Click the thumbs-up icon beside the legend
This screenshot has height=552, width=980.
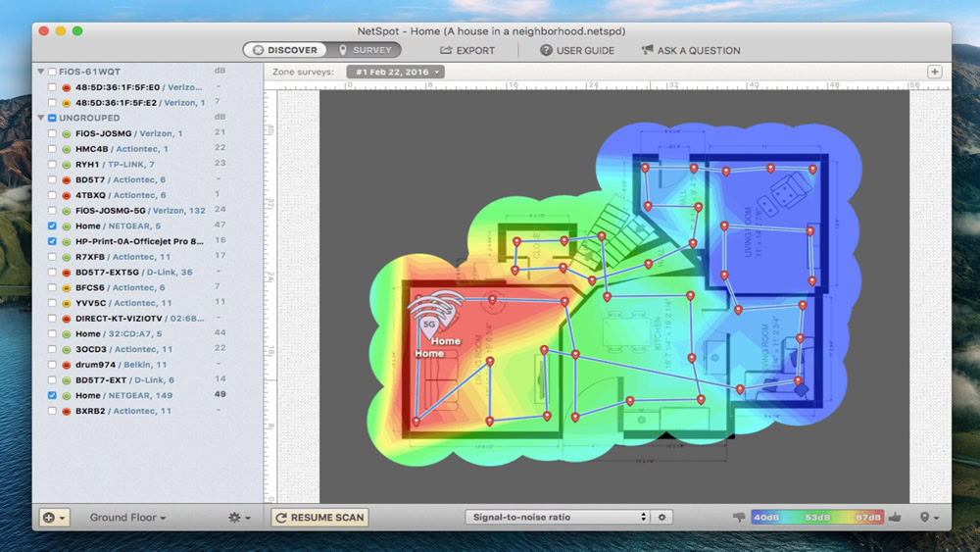(x=895, y=517)
